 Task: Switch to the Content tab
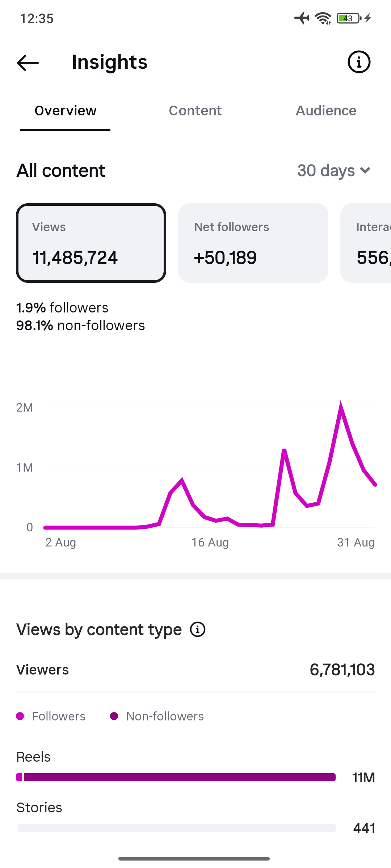(195, 111)
